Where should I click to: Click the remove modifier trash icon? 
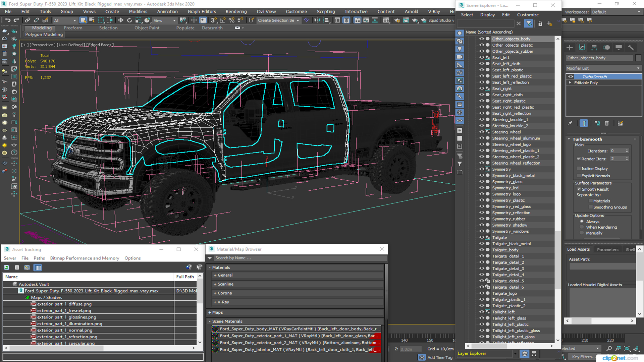coord(607,123)
